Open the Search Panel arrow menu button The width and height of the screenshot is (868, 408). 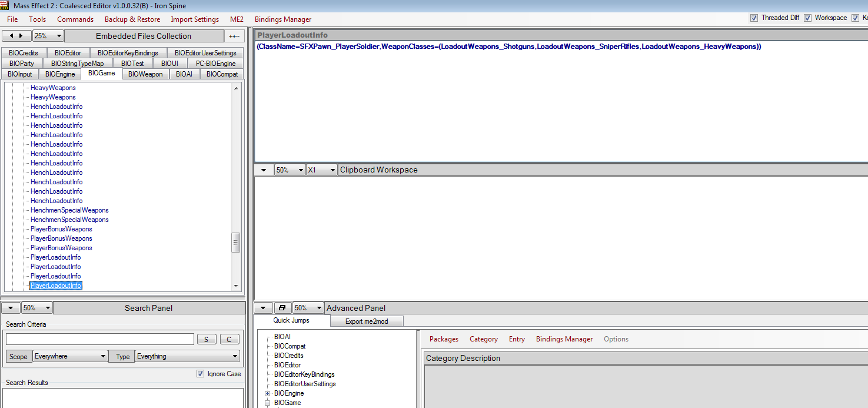coord(11,308)
